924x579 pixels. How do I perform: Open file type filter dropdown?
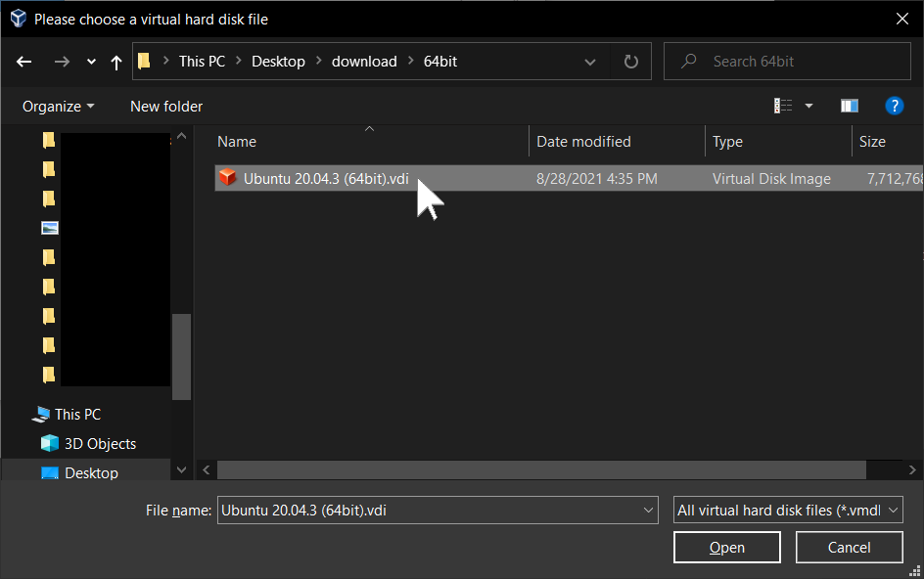(788, 511)
